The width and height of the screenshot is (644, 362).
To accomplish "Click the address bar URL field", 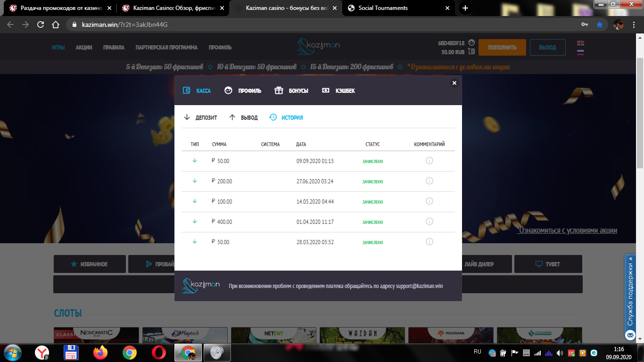I will point(325,25).
